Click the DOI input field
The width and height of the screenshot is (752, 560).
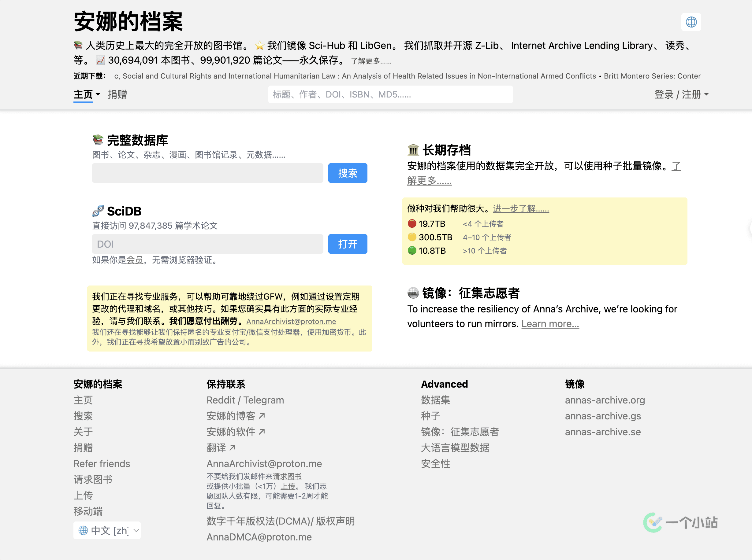[x=207, y=244]
